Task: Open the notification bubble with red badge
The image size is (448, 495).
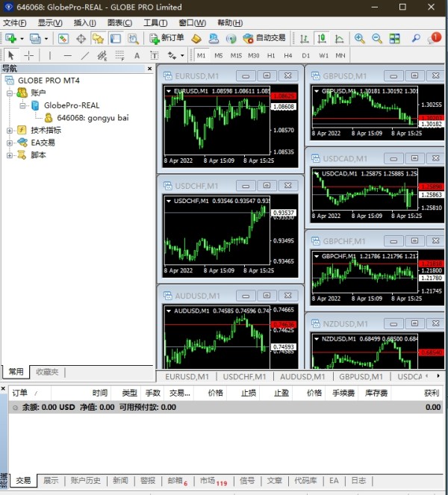Action: coord(434,38)
